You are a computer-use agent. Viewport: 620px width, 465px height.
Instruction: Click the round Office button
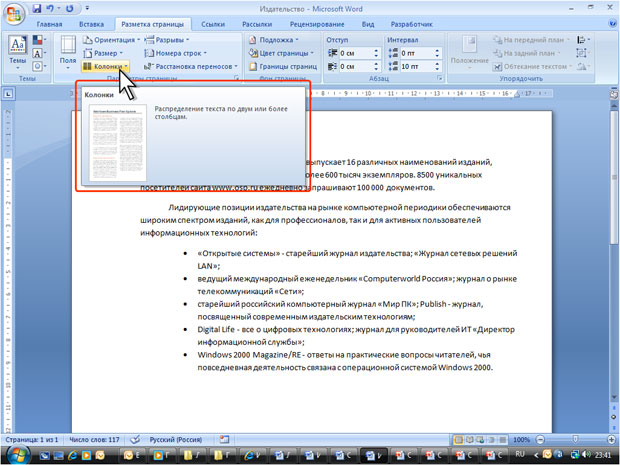tap(14, 14)
